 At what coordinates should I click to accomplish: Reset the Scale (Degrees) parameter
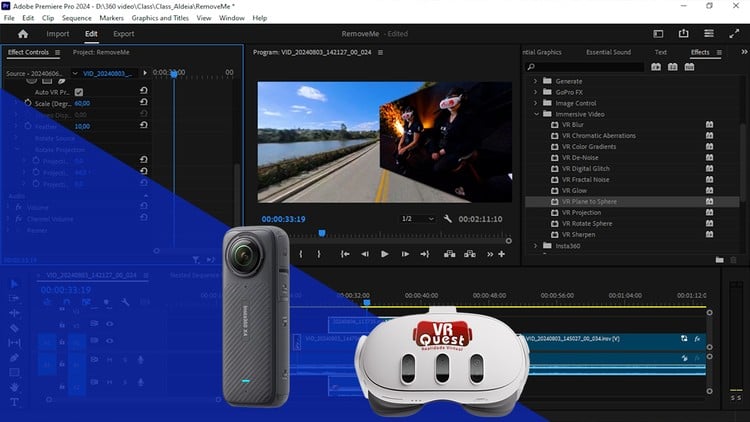[x=143, y=102]
